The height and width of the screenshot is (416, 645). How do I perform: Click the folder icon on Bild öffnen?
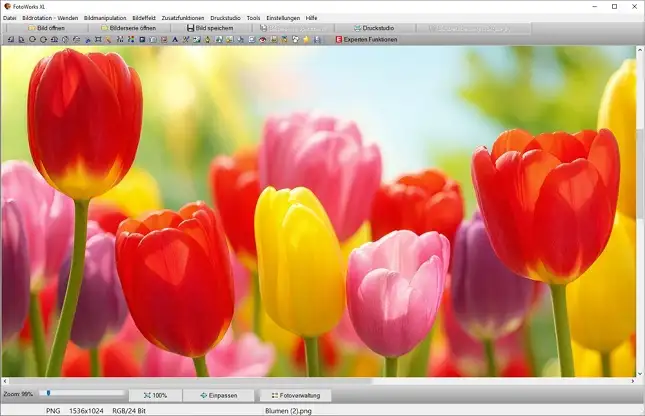coord(32,28)
